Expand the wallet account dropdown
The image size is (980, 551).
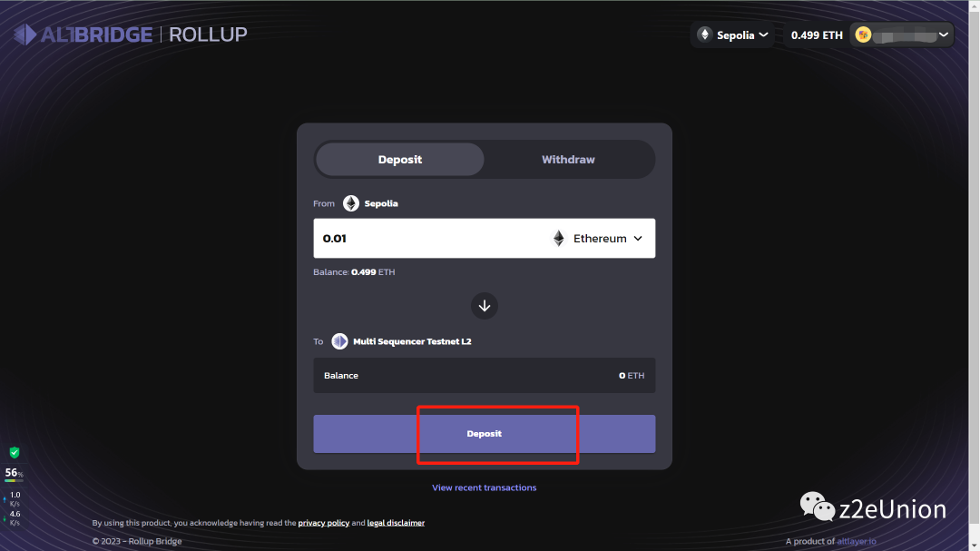point(944,34)
